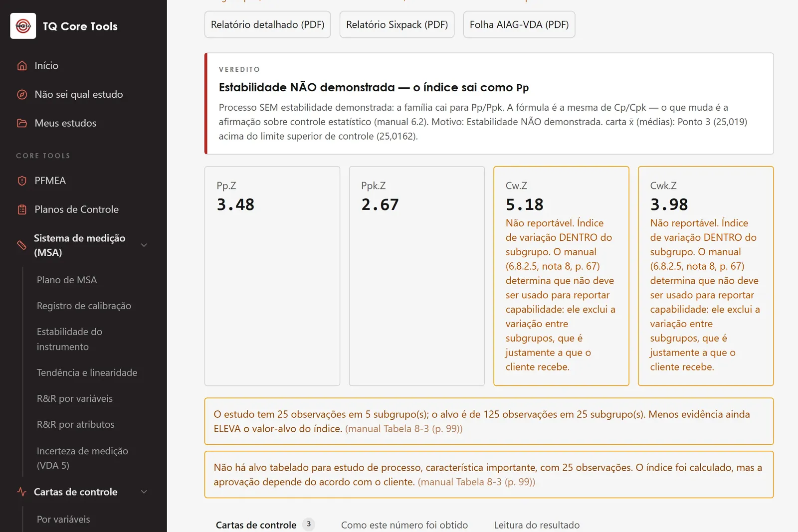Download Relatório detalhado (PDF)
798x532 pixels.
coord(267,24)
